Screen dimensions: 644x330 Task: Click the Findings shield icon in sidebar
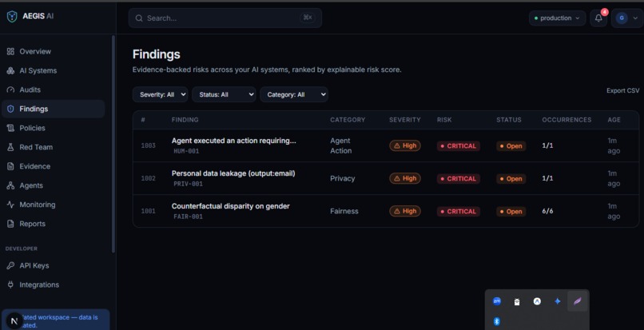pos(10,109)
